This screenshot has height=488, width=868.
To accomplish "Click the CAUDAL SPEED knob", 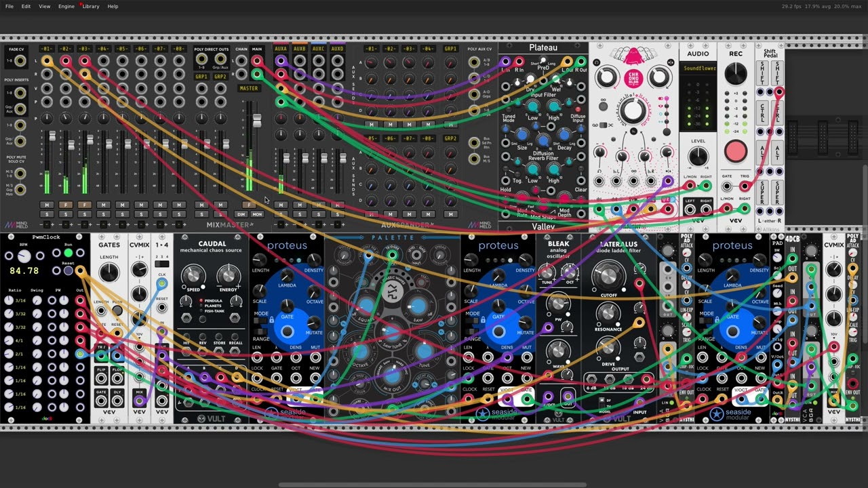I will [x=193, y=275].
